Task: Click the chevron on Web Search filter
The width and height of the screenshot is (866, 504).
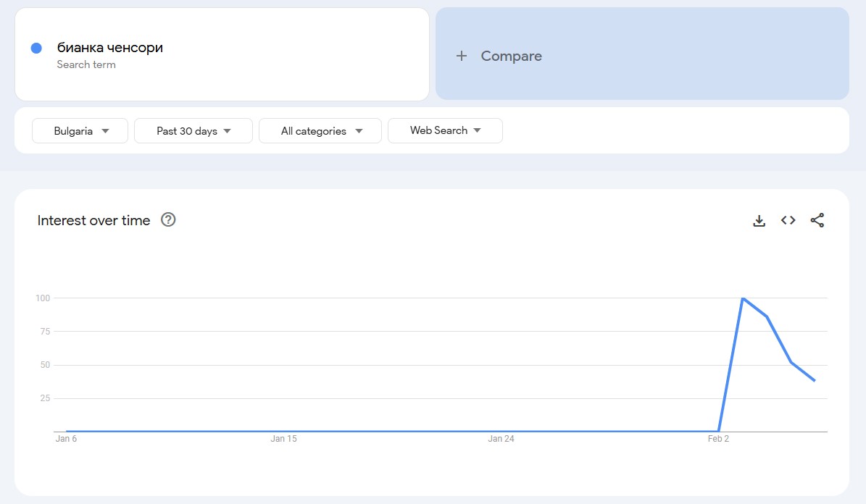Action: tap(477, 130)
